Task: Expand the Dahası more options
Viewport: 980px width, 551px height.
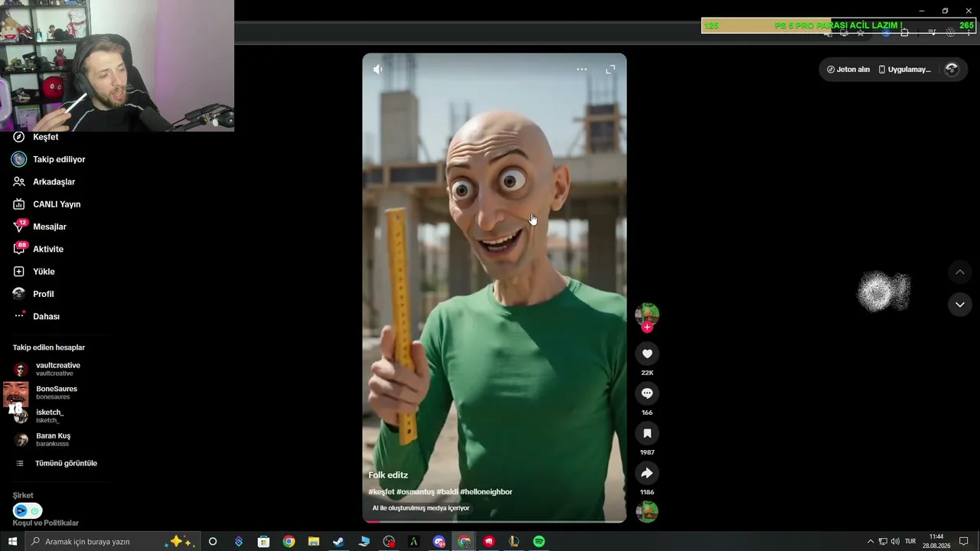Action: point(37,316)
